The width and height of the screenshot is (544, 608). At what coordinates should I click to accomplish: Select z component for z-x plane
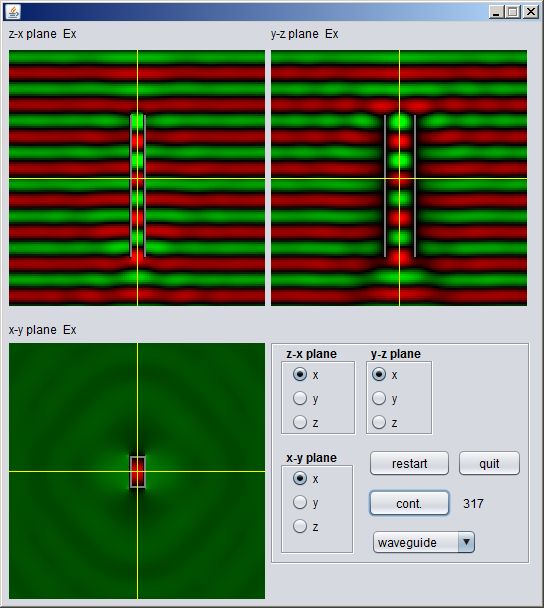coord(300,422)
